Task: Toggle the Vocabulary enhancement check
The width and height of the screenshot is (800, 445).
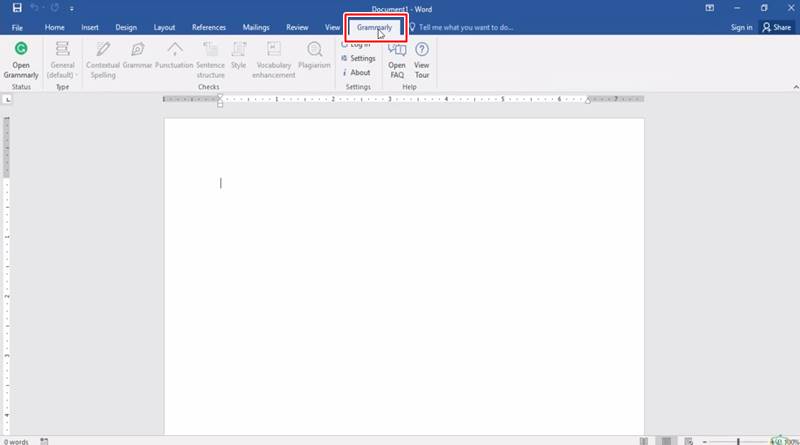Action: (x=273, y=60)
